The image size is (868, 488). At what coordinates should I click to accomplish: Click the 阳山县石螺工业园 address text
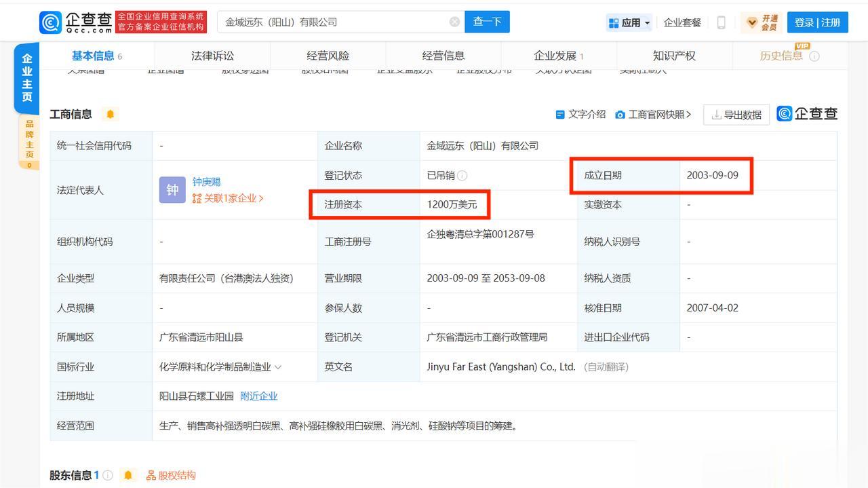(197, 396)
